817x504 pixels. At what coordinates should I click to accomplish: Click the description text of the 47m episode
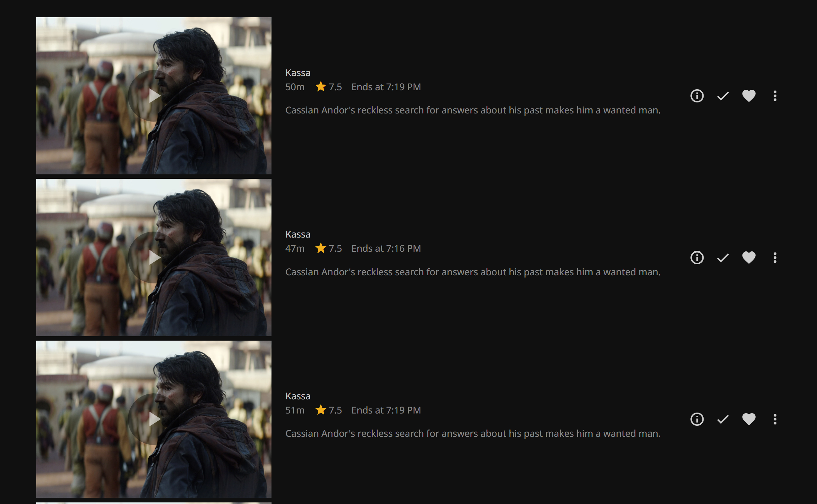[x=473, y=272]
